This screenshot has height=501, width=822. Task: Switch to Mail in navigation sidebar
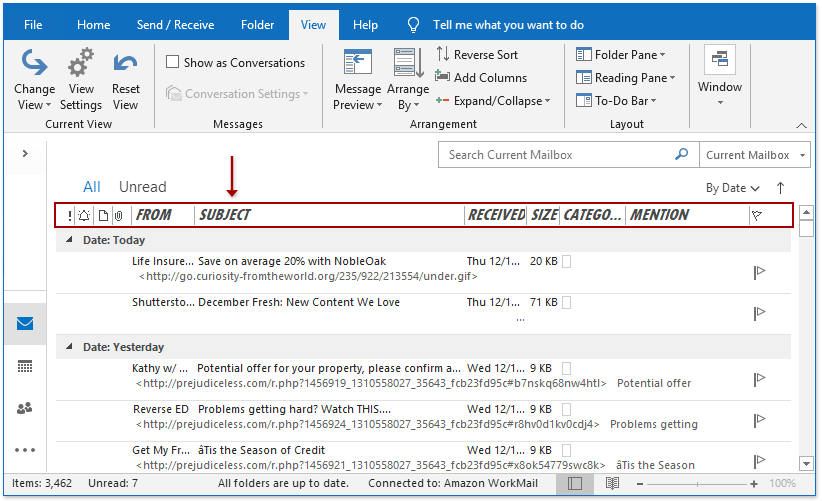25,324
